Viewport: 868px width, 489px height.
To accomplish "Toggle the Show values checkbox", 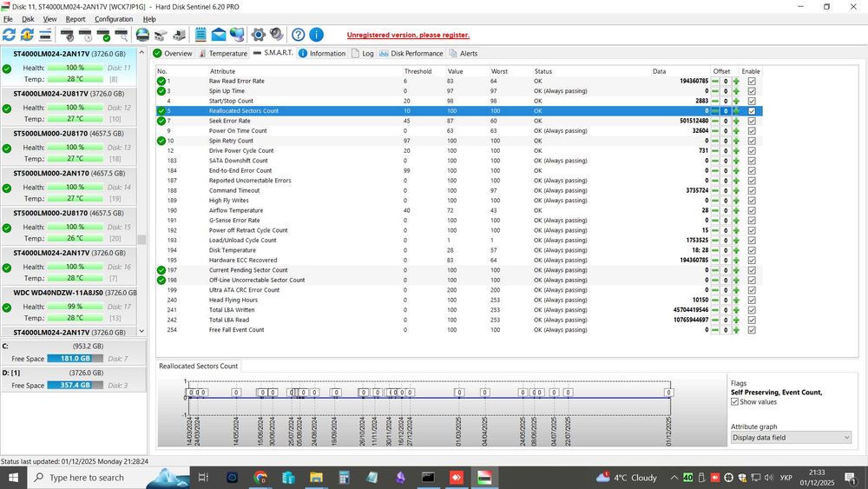I will click(x=735, y=402).
